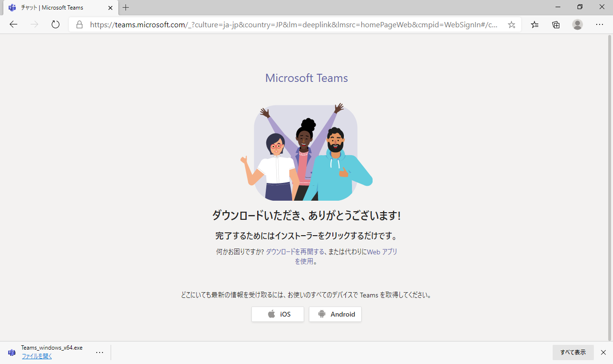
Task: Click the address bar URL field
Action: (294, 24)
